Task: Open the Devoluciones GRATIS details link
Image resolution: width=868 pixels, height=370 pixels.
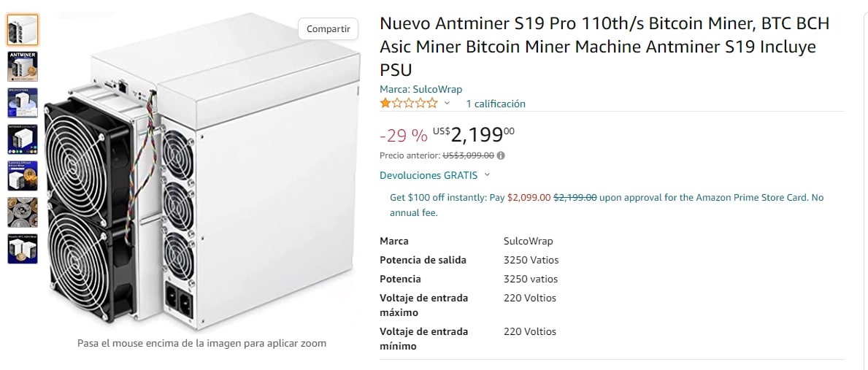Action: click(x=429, y=175)
